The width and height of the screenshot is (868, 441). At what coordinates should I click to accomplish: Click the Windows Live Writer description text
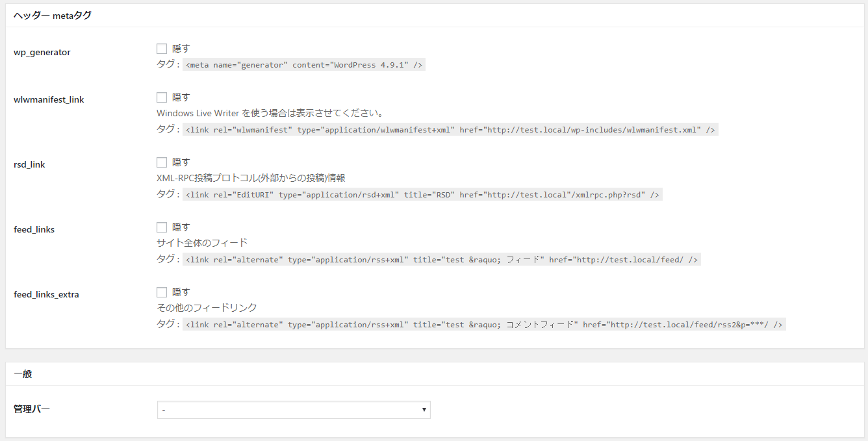(x=270, y=113)
